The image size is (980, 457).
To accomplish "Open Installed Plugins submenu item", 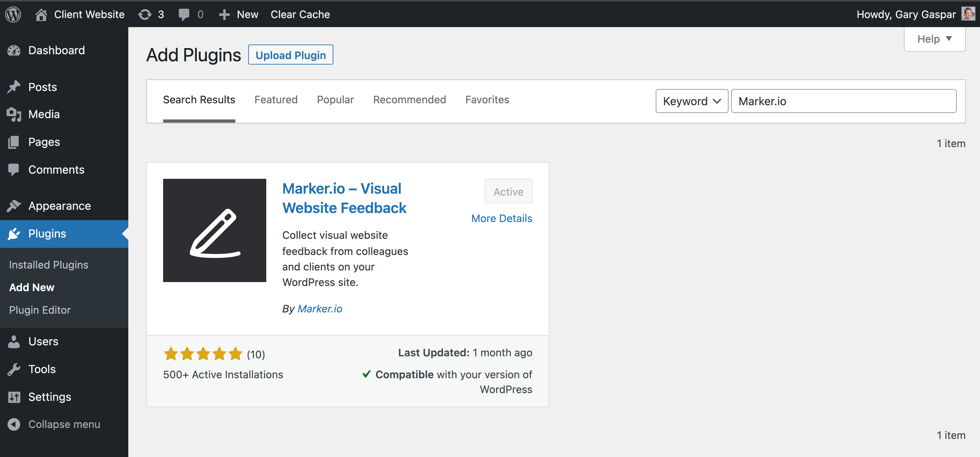I will (49, 265).
